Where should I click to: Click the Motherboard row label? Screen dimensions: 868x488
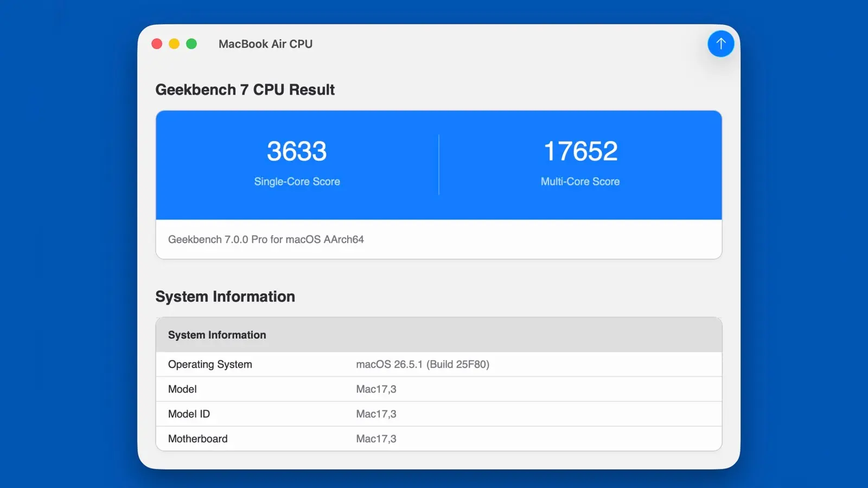pyautogui.click(x=198, y=439)
